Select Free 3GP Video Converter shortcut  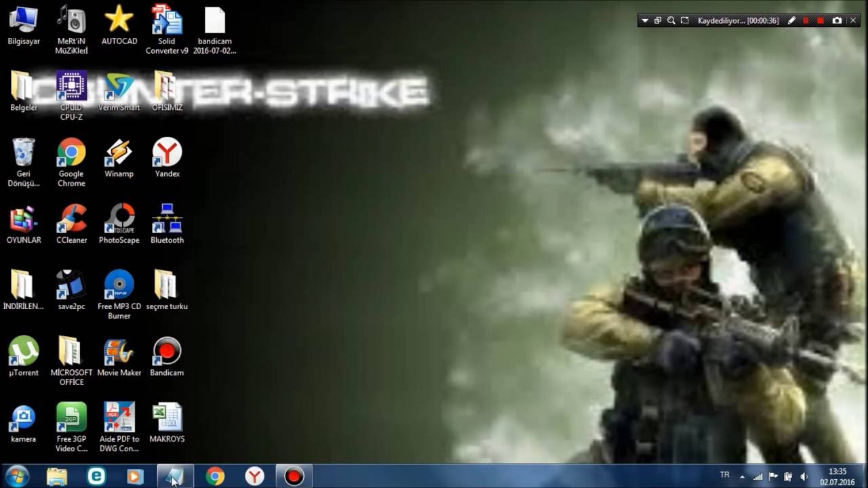point(71,428)
